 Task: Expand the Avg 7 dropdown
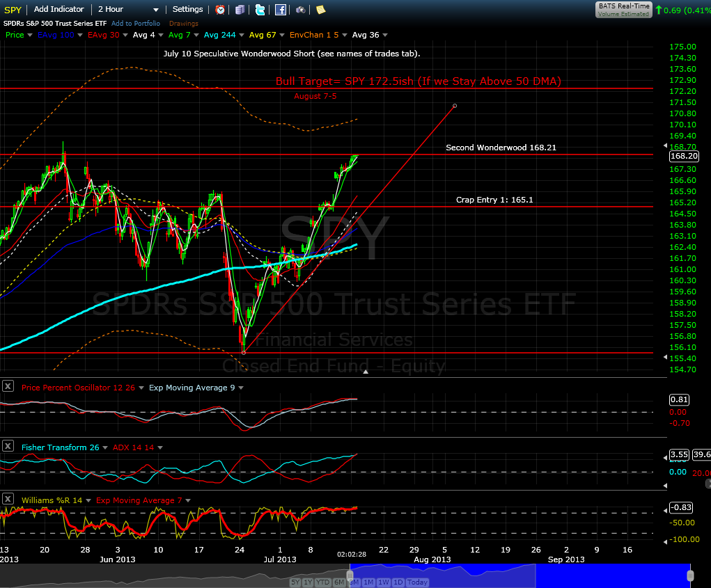196,35
